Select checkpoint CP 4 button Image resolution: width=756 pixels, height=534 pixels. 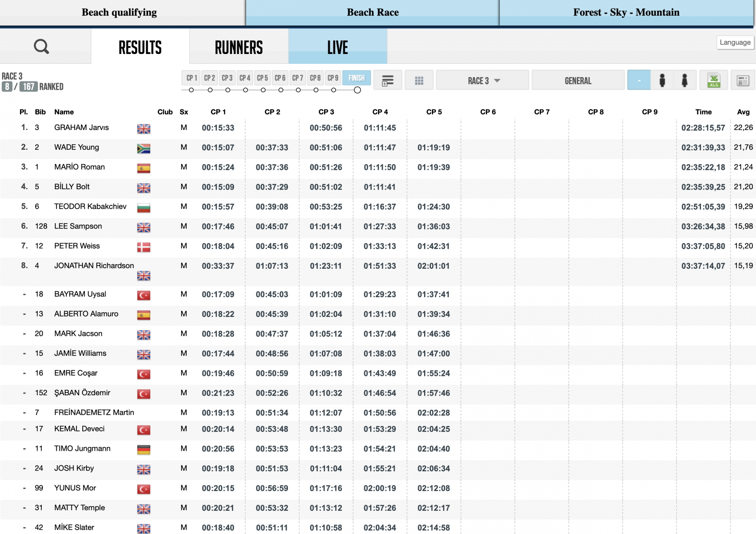click(x=245, y=78)
